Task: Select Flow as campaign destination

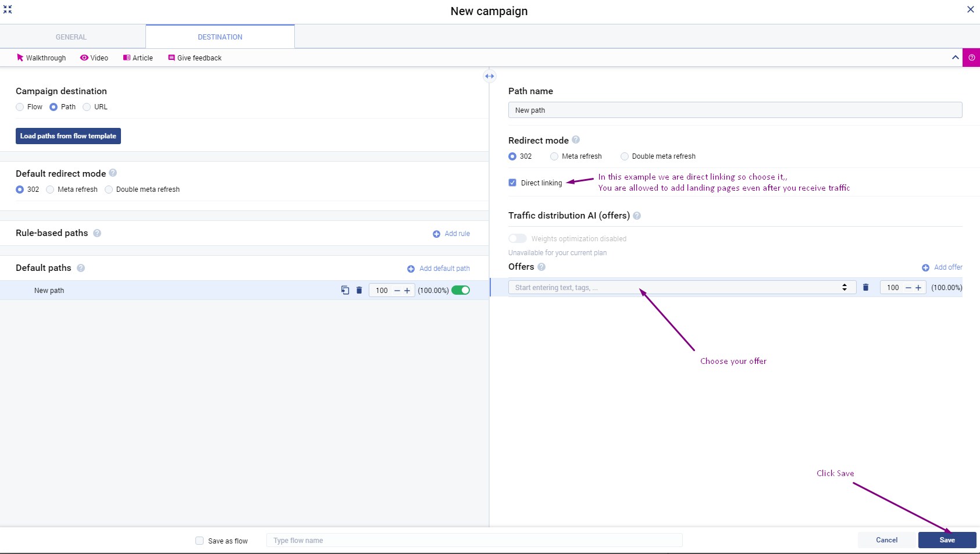Action: coord(20,107)
